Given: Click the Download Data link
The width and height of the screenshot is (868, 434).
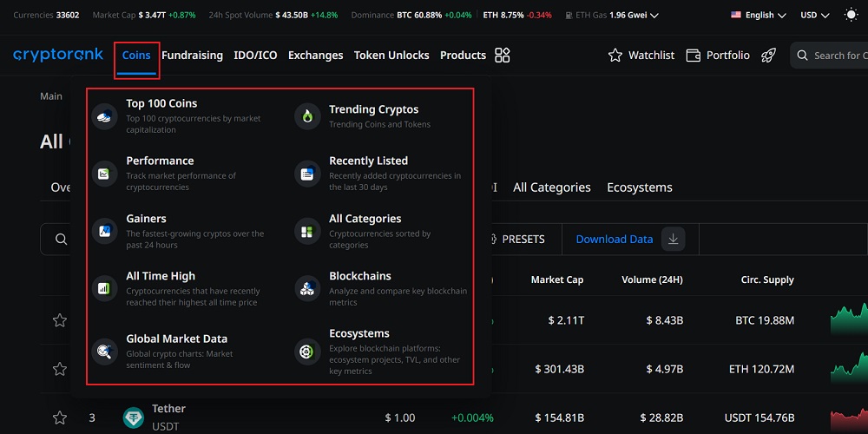Looking at the screenshot, I should (x=614, y=240).
